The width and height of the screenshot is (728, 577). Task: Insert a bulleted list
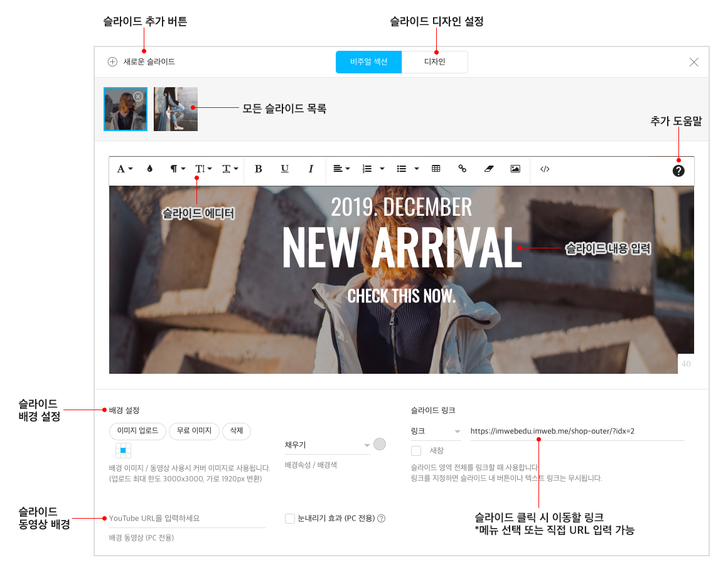402,169
